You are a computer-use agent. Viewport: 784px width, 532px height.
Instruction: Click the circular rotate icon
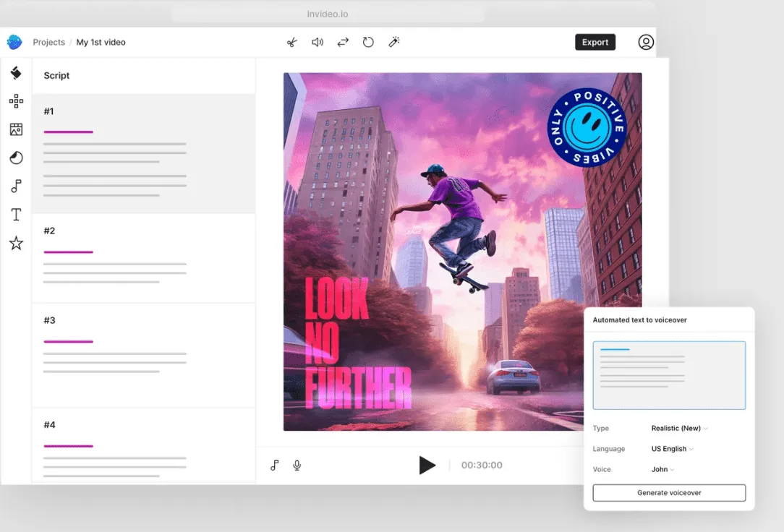[368, 43]
